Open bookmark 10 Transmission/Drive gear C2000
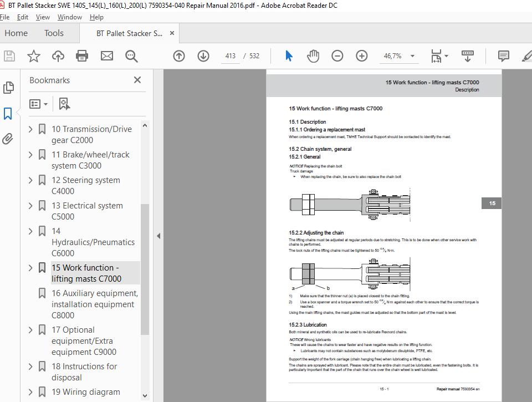This screenshot has height=402, width=532. pyautogui.click(x=91, y=134)
